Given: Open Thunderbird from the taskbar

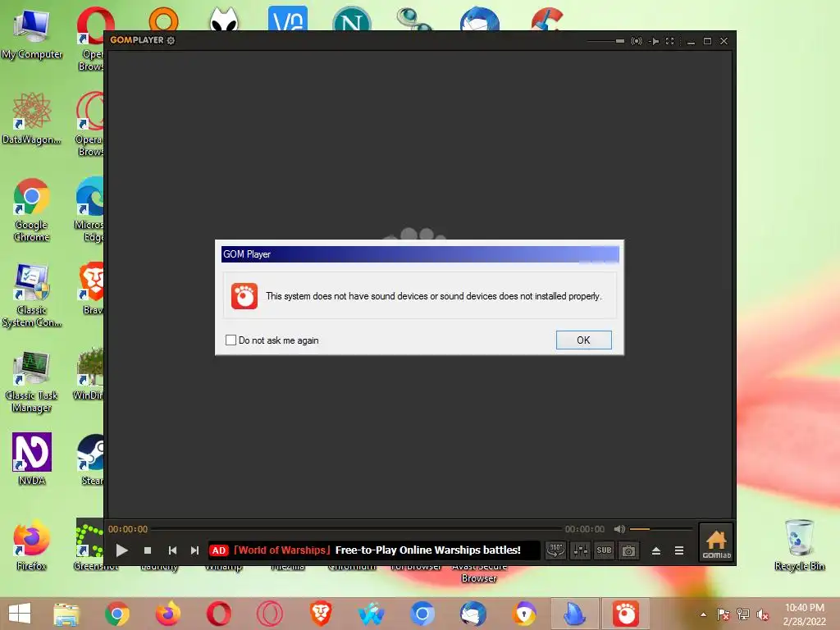Looking at the screenshot, I should pyautogui.click(x=473, y=614).
